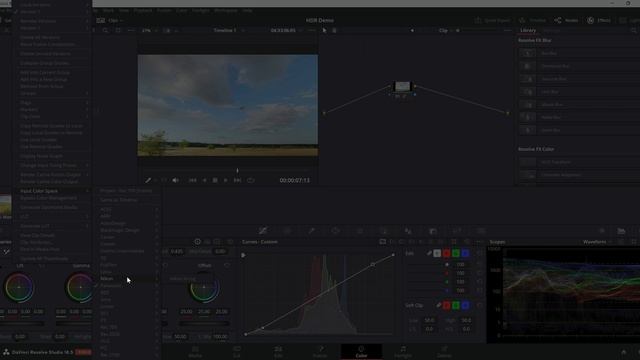
Task: Click the Gaussian Blur effect icon
Action: click(x=527, y=79)
